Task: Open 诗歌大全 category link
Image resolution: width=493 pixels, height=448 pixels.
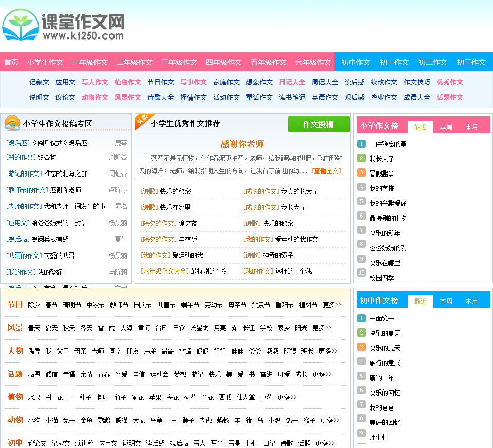Action: (161, 98)
